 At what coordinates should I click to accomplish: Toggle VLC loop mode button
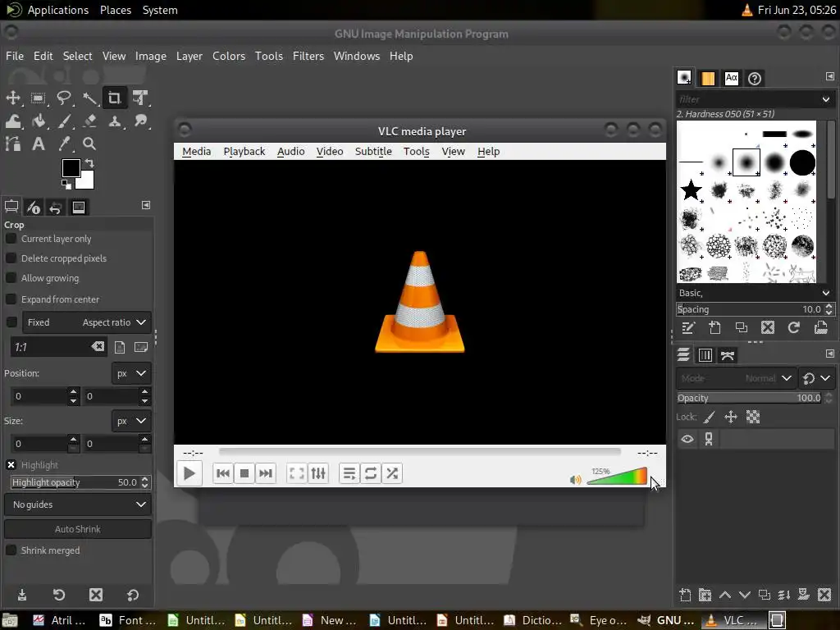370,473
